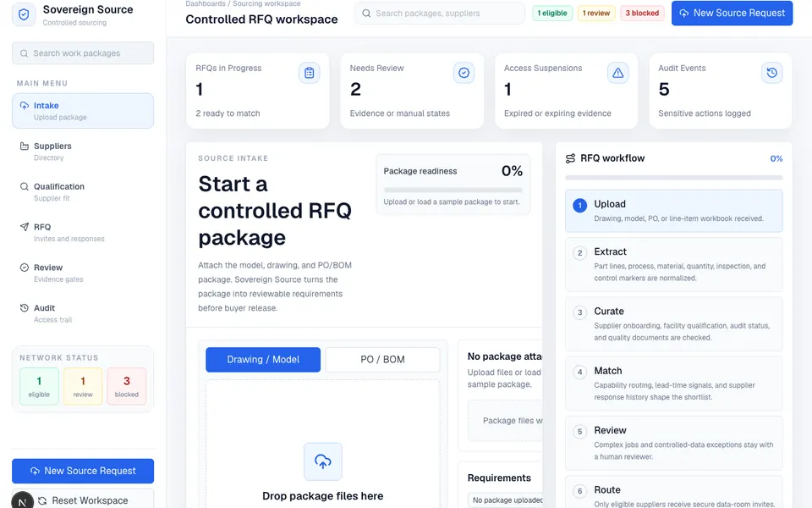812x508 pixels.
Task: Click the history clock icon on Audit Events card
Action: tap(771, 73)
